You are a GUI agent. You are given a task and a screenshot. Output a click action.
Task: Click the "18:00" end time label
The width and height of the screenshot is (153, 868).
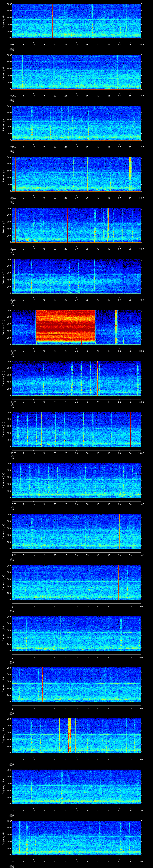(x=141, y=861)
